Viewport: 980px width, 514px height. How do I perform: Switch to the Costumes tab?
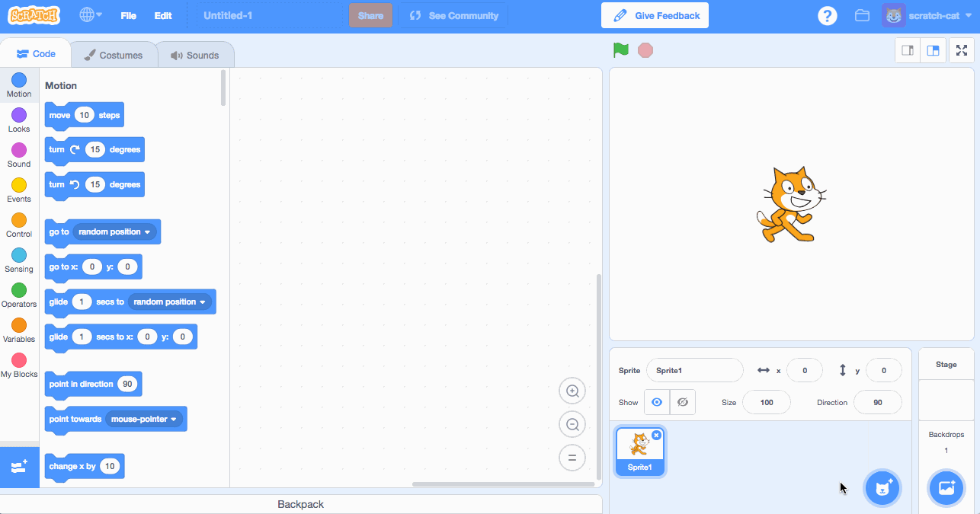tap(114, 55)
